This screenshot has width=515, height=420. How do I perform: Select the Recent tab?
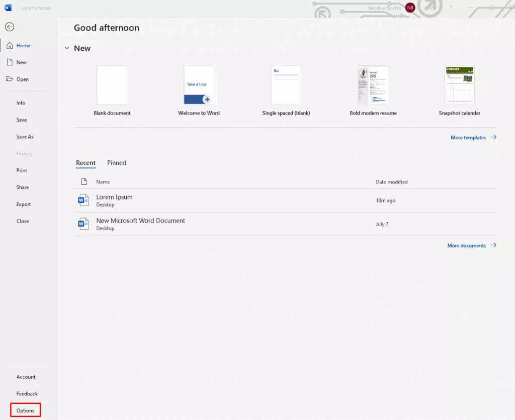tap(85, 163)
